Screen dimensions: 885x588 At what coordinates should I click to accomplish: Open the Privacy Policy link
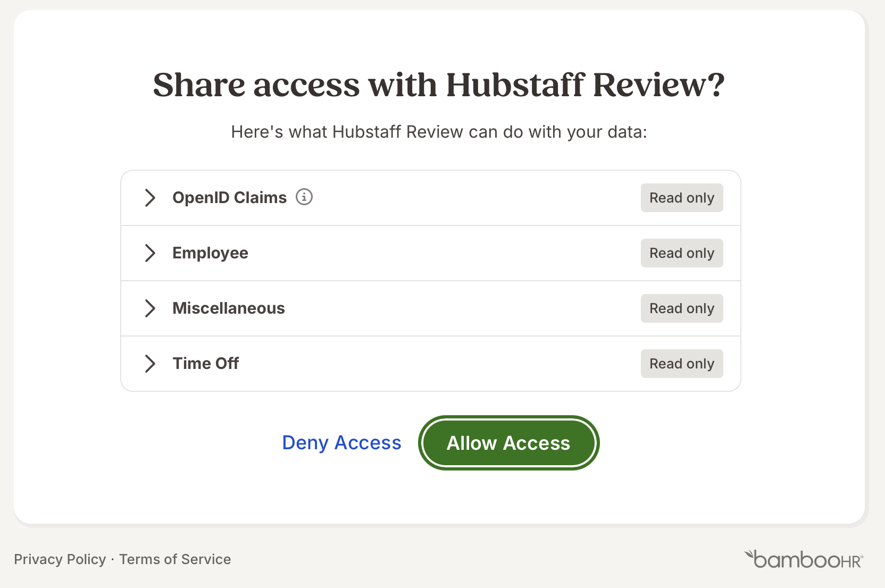60,559
